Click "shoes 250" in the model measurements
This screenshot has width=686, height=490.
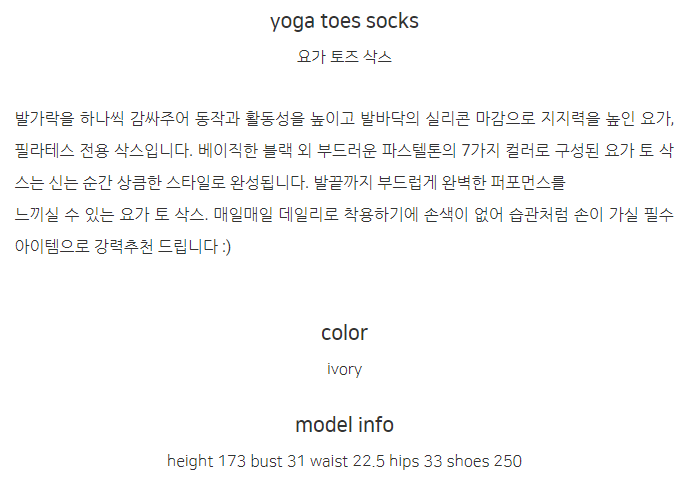click(x=485, y=461)
